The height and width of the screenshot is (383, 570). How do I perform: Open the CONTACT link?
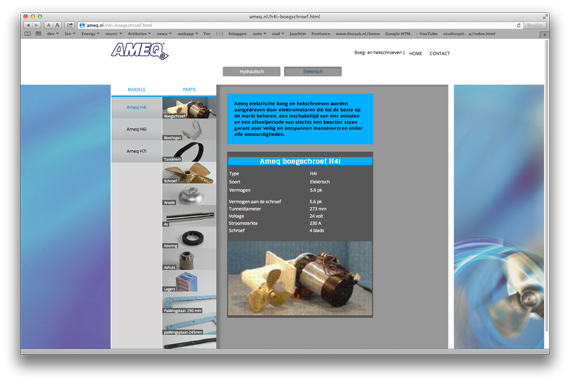click(439, 53)
